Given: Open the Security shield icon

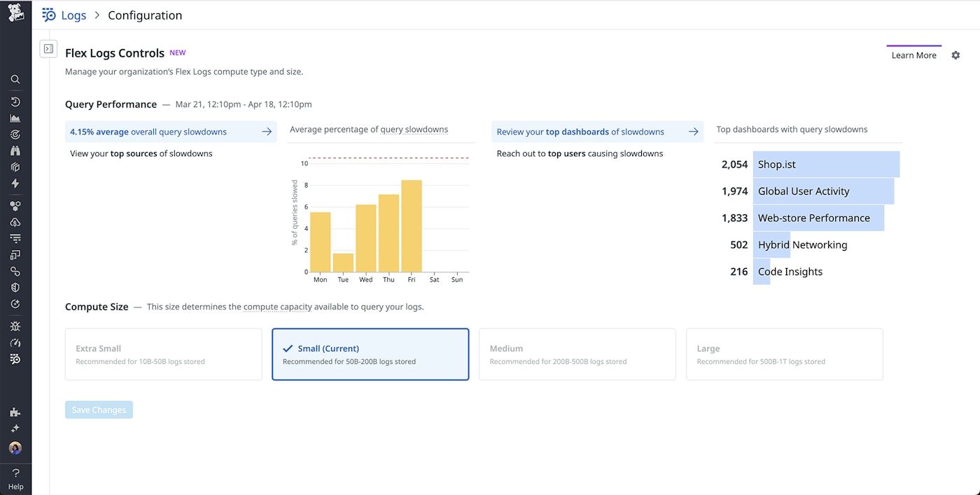Looking at the screenshot, I should (15, 287).
